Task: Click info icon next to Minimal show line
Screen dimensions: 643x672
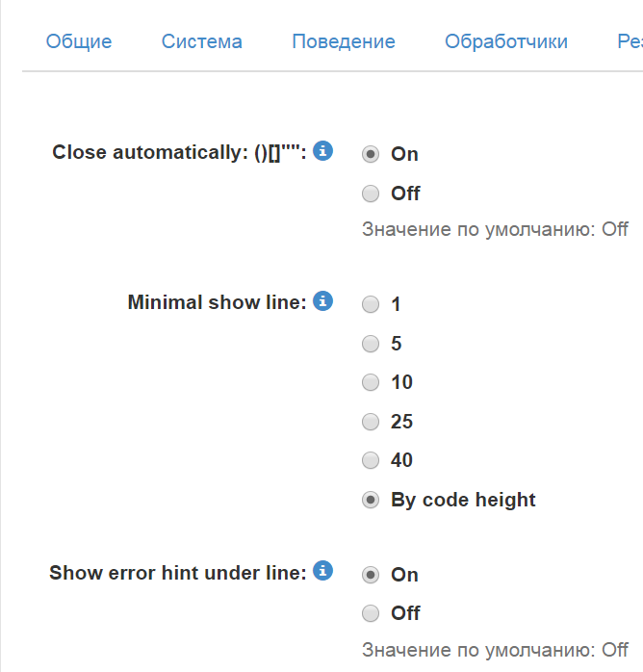Action: coord(323,301)
